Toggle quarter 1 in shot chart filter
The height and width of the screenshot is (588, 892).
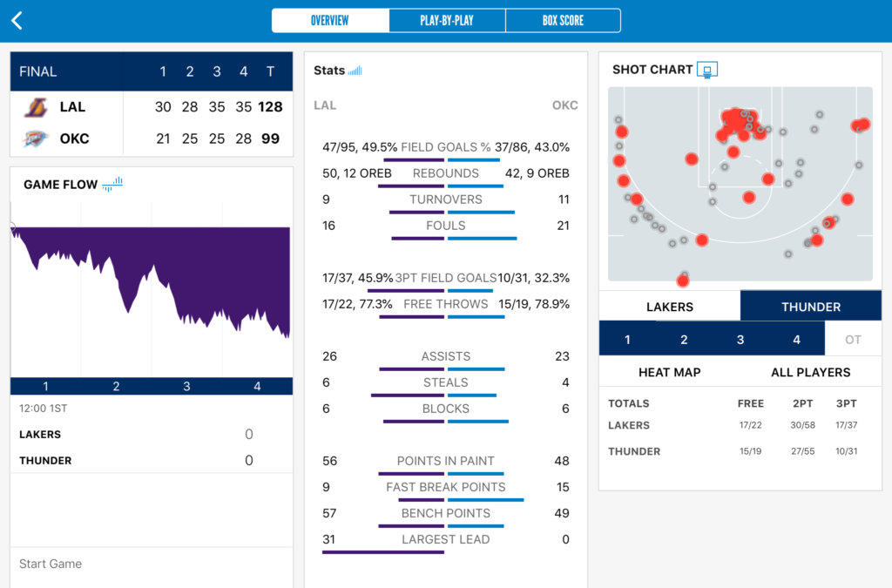coord(627,340)
